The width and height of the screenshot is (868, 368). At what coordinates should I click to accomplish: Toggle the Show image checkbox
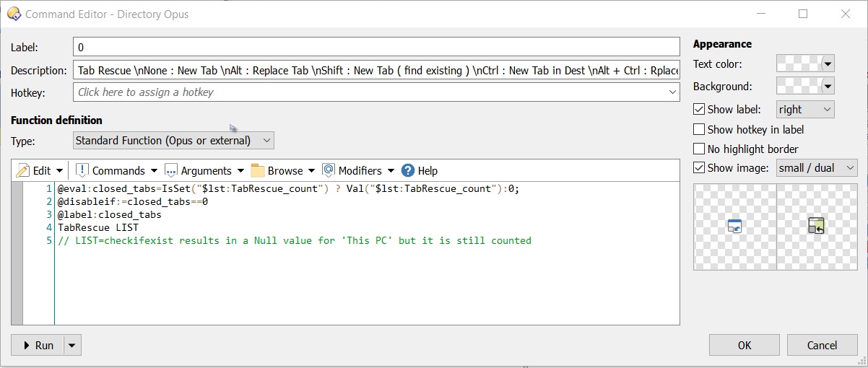tap(699, 168)
